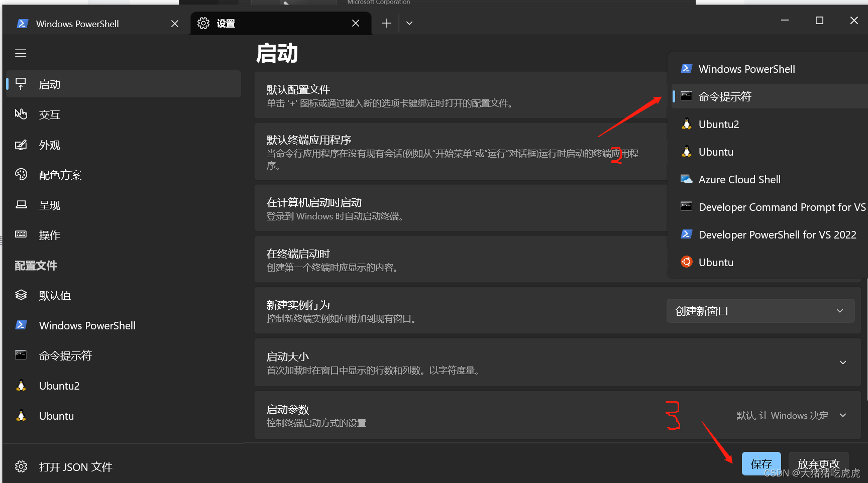Image resolution: width=868 pixels, height=483 pixels.
Task: Select the 默认配置文件 setting card
Action: point(461,95)
